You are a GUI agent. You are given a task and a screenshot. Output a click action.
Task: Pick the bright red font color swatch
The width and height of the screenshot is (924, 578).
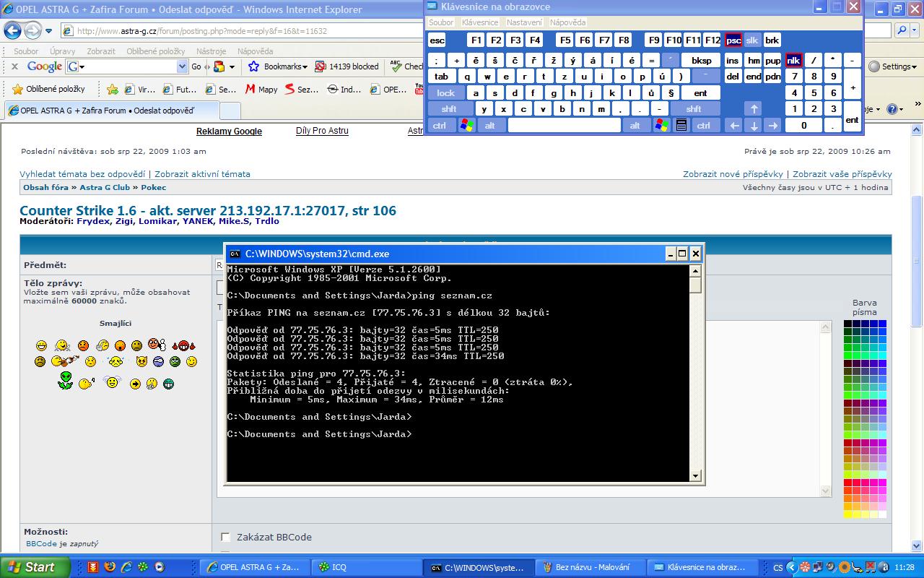click(847, 483)
